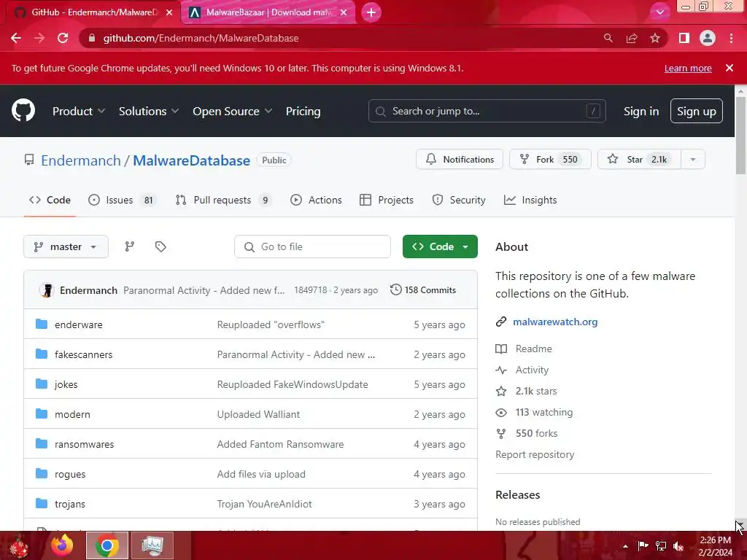Expand the Product menu
The height and width of the screenshot is (560, 747).
click(79, 111)
